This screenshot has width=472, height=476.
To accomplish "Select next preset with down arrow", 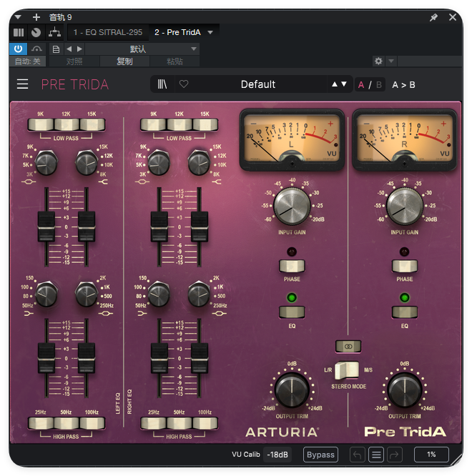I will (x=344, y=84).
